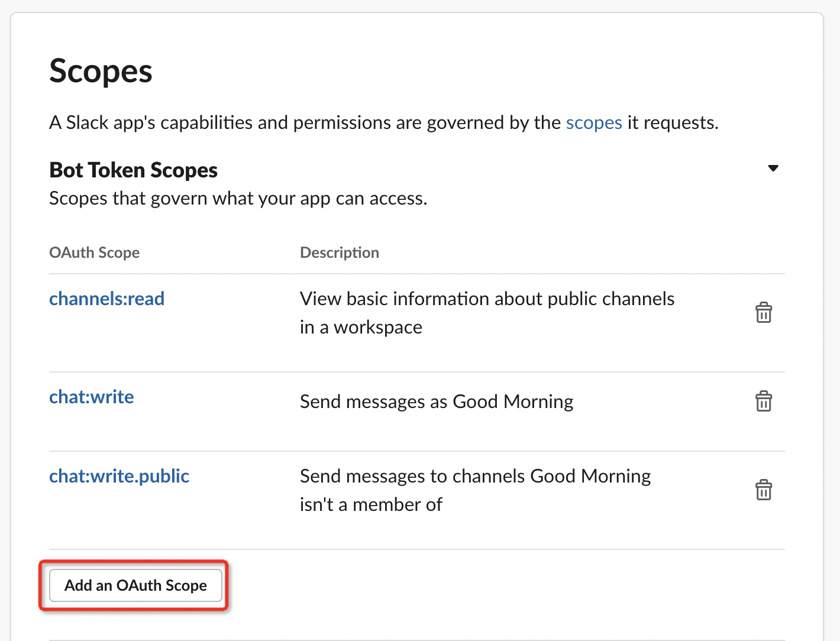The height and width of the screenshot is (641, 840).
Task: Remove the chat:write scope with trash icon
Action: pos(763,401)
